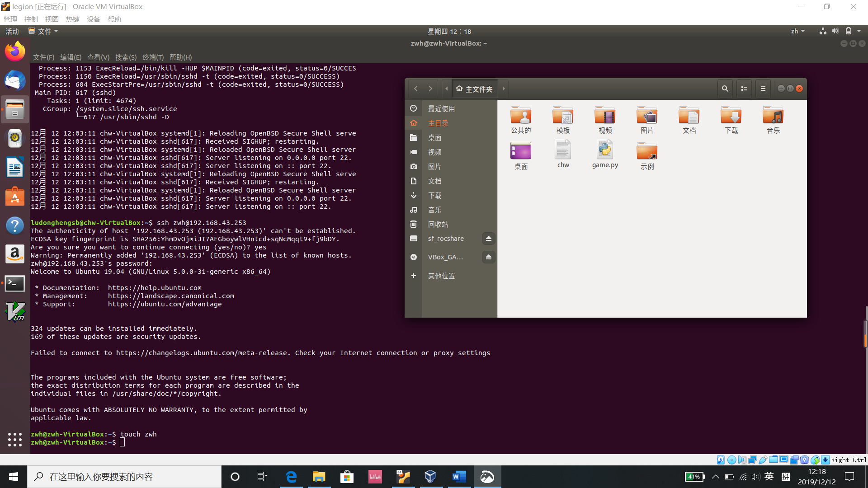Open 其他位置 in the sidebar
868x488 pixels.
coord(451,276)
